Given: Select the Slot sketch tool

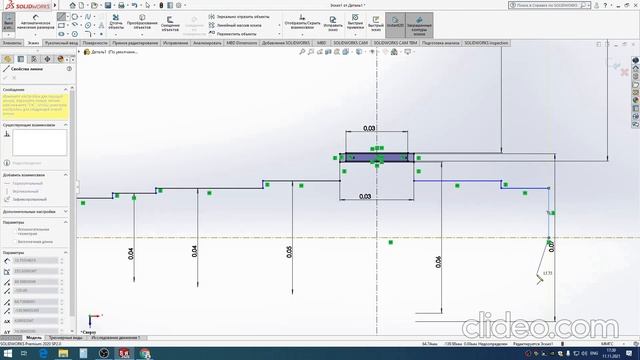Looking at the screenshot, I should [61, 34].
